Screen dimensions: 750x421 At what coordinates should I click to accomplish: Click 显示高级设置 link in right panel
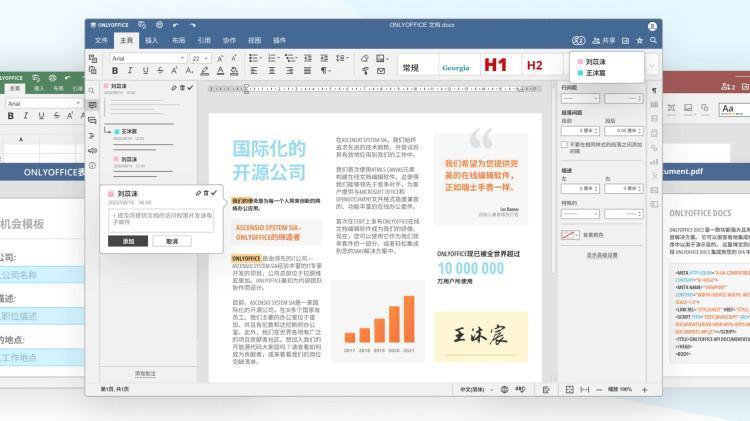click(x=602, y=255)
